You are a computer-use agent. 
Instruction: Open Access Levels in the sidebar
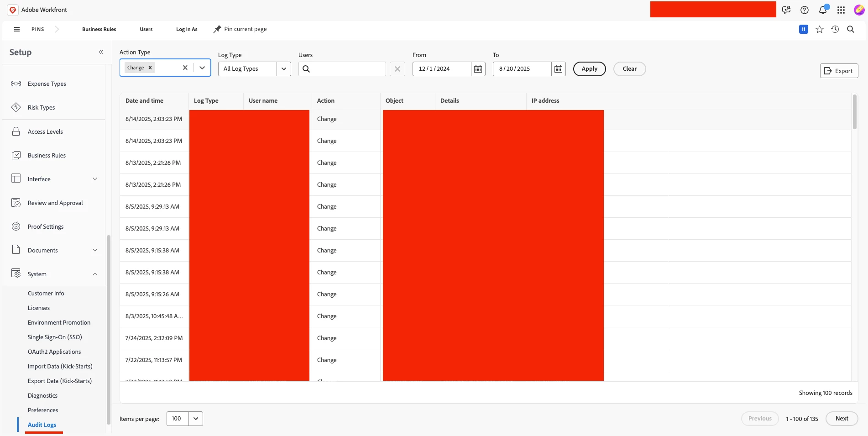45,131
